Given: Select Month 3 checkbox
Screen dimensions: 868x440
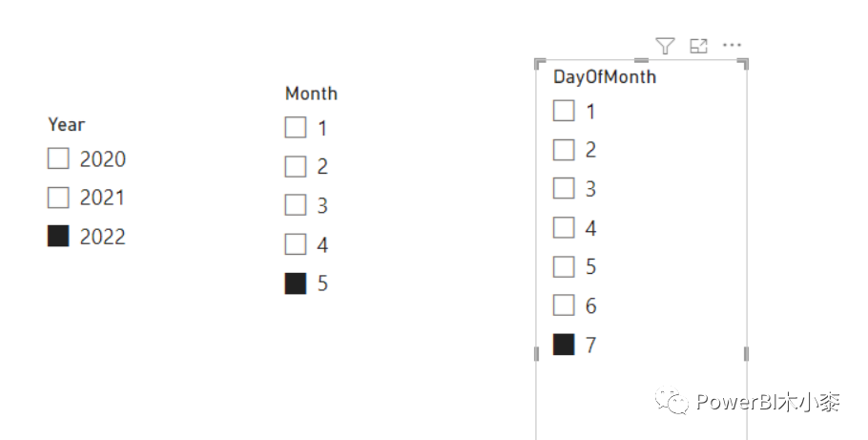Looking at the screenshot, I should pos(296,205).
